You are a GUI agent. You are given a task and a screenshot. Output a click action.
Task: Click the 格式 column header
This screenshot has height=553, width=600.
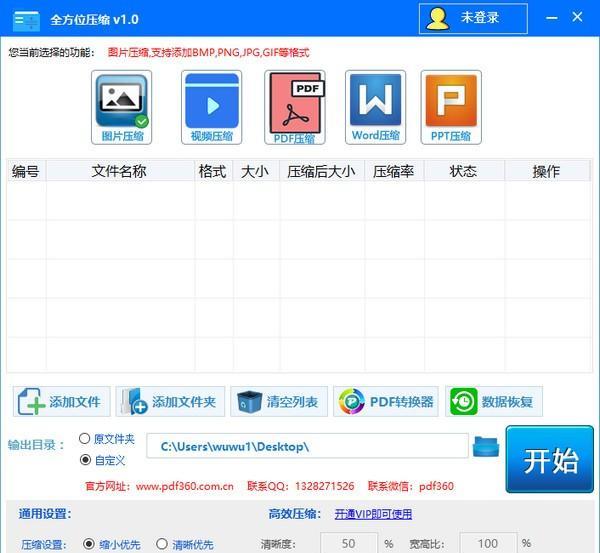click(x=214, y=171)
